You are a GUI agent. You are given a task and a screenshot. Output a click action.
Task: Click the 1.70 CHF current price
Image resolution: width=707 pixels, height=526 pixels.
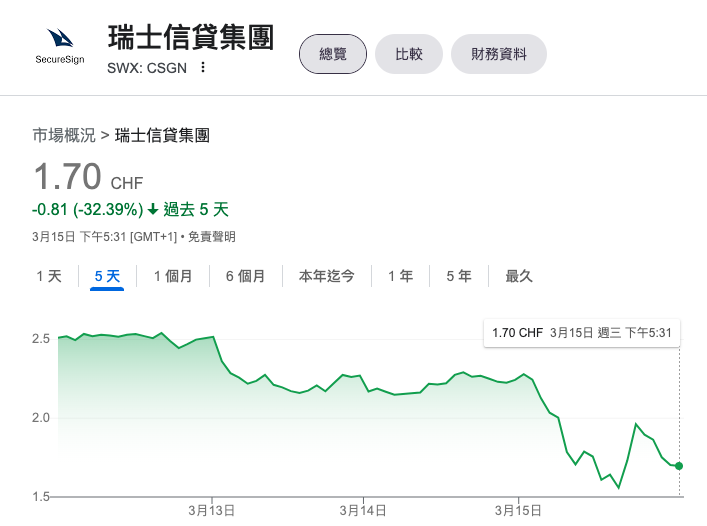pyautogui.click(x=88, y=176)
